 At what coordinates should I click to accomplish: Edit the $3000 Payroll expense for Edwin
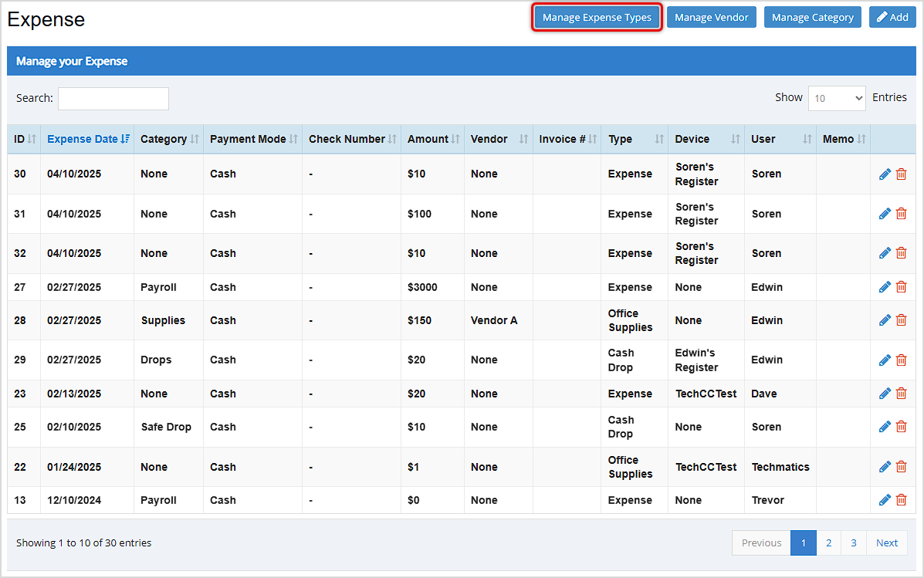point(885,286)
